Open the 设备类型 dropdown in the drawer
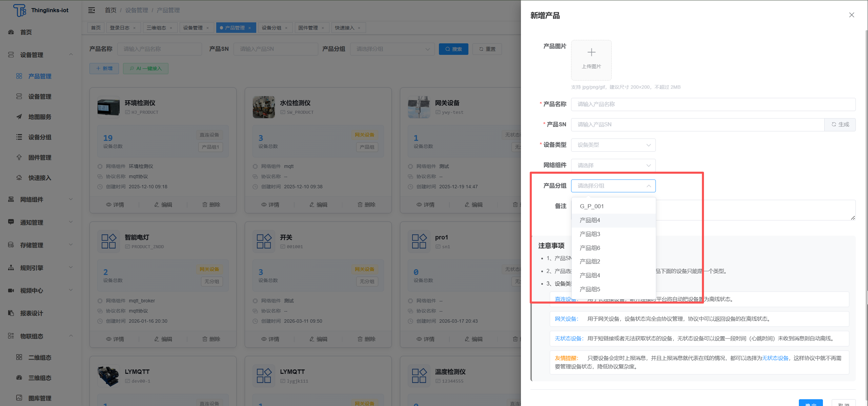868x406 pixels. tap(613, 145)
